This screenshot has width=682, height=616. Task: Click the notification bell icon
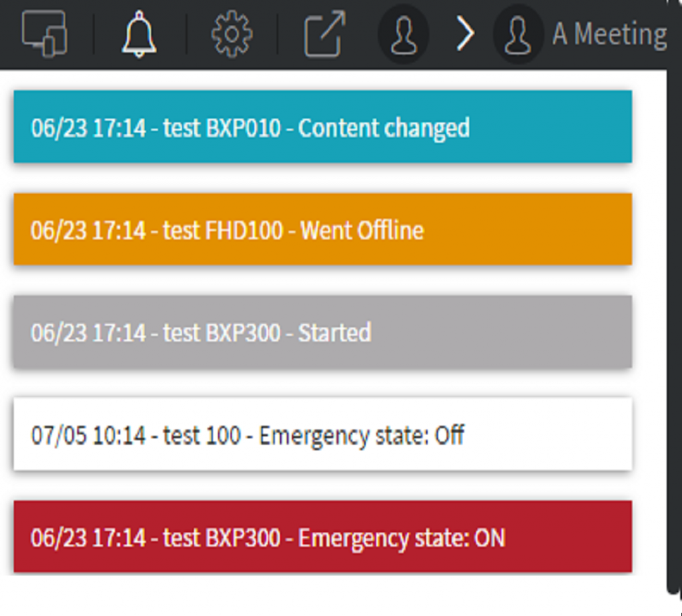pyautogui.click(x=139, y=34)
